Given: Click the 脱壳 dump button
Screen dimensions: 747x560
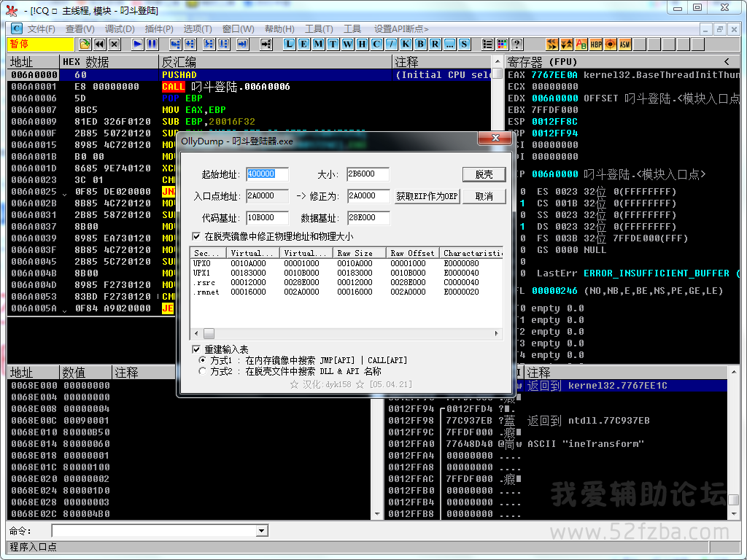Looking at the screenshot, I should 484,174.
